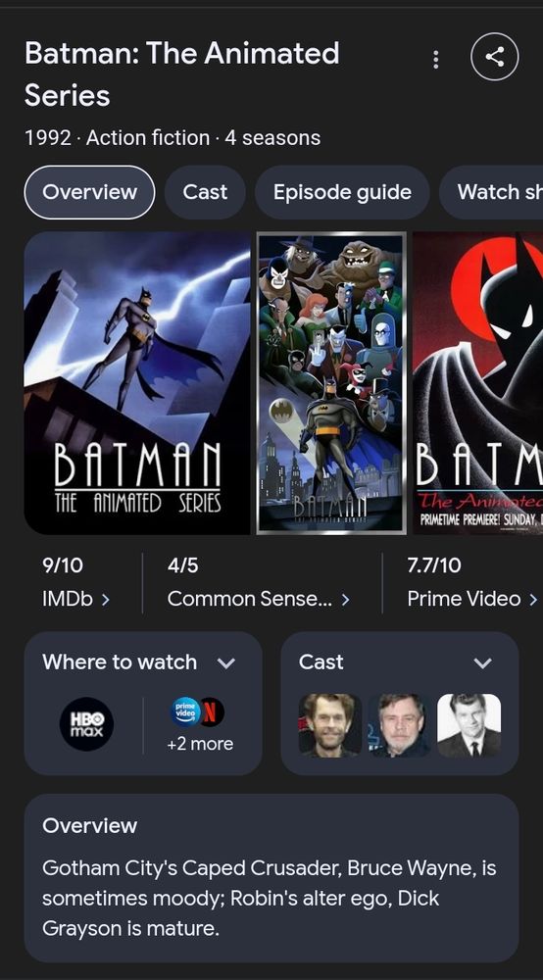Tap the +2 more providers link
This screenshot has height=980, width=543.
click(200, 744)
